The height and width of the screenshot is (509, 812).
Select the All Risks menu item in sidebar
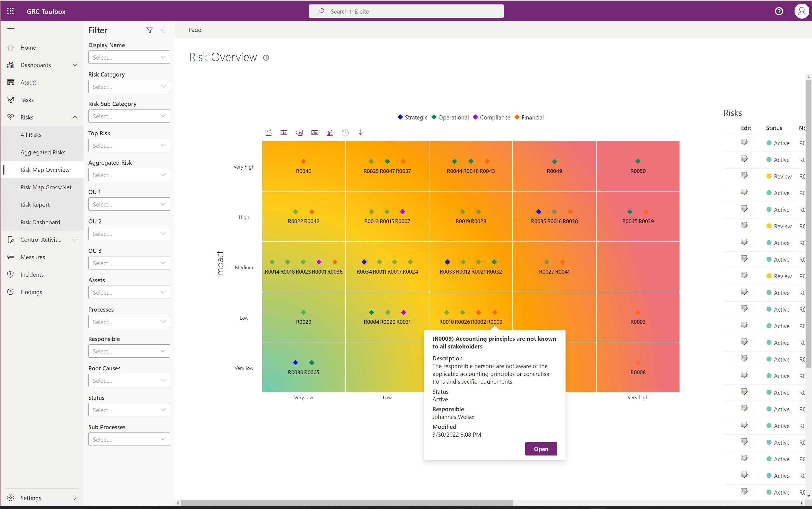(x=30, y=134)
